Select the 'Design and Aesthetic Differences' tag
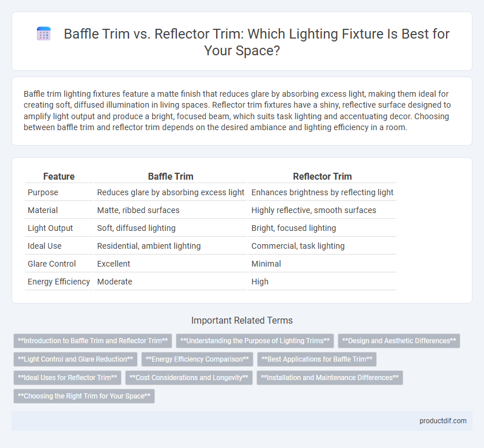Image resolution: width=484 pixels, height=448 pixels. [x=399, y=341]
